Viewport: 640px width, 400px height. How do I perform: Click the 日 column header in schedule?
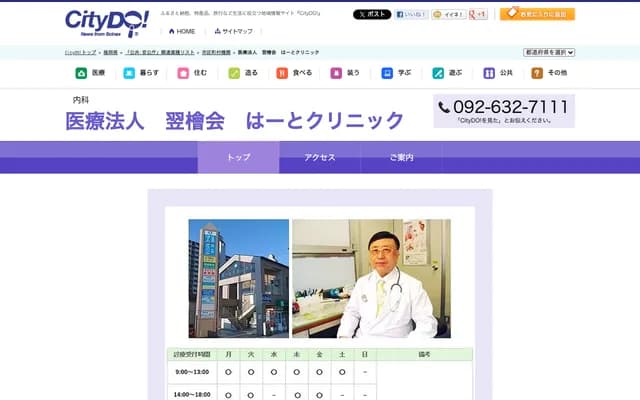365,354
